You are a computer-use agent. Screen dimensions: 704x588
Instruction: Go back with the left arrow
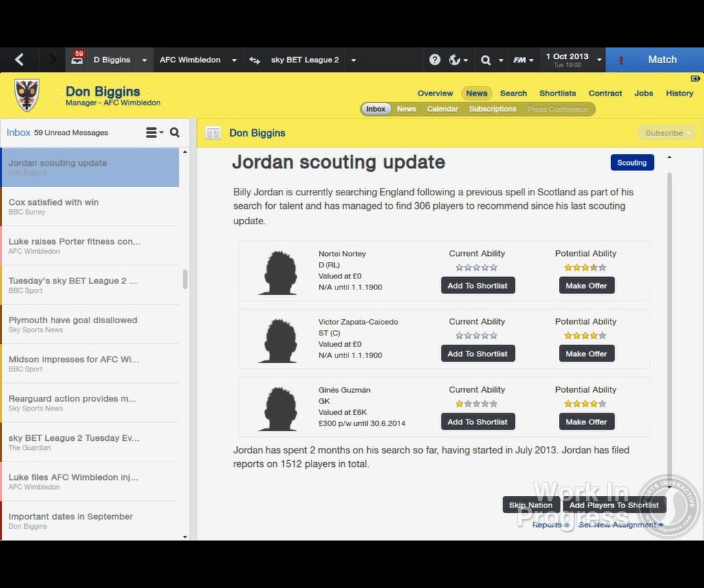[19, 60]
